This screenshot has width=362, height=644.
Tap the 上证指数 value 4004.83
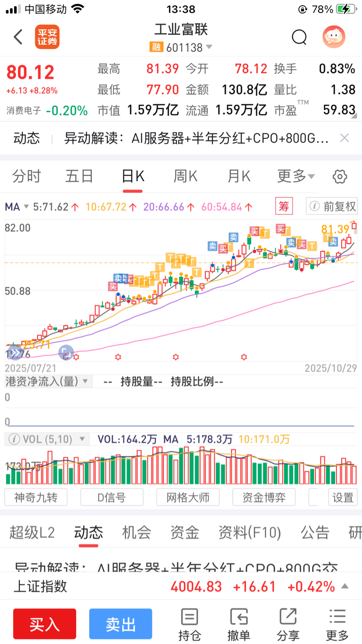click(196, 586)
